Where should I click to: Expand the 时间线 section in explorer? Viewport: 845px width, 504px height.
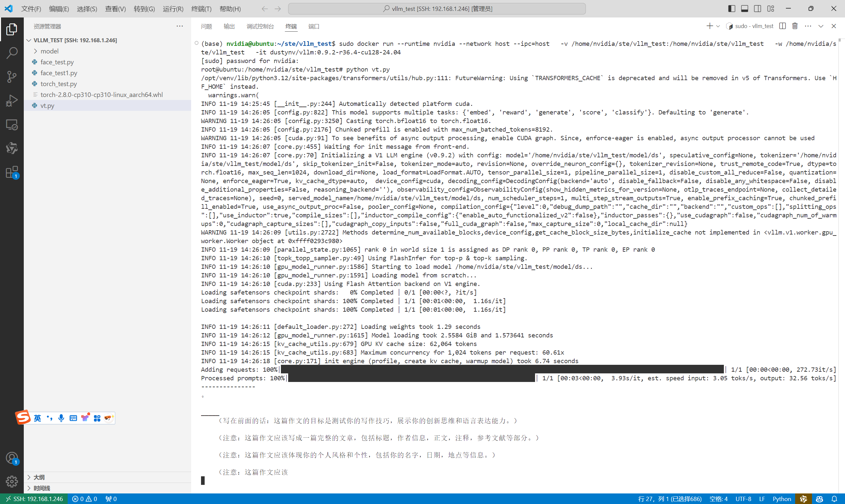[x=42, y=488]
